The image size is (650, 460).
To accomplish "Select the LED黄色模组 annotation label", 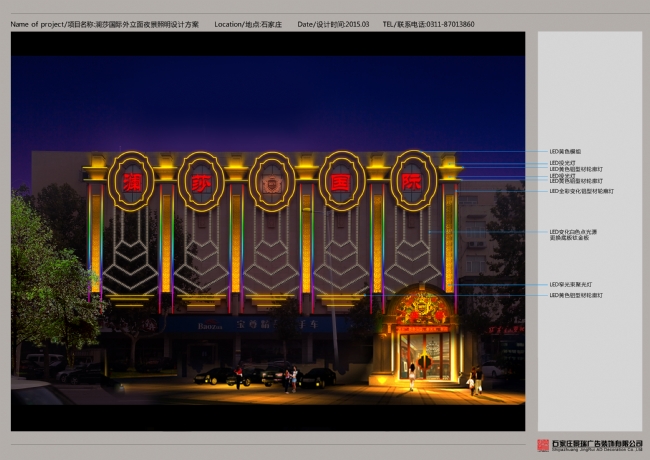I will click(565, 152).
